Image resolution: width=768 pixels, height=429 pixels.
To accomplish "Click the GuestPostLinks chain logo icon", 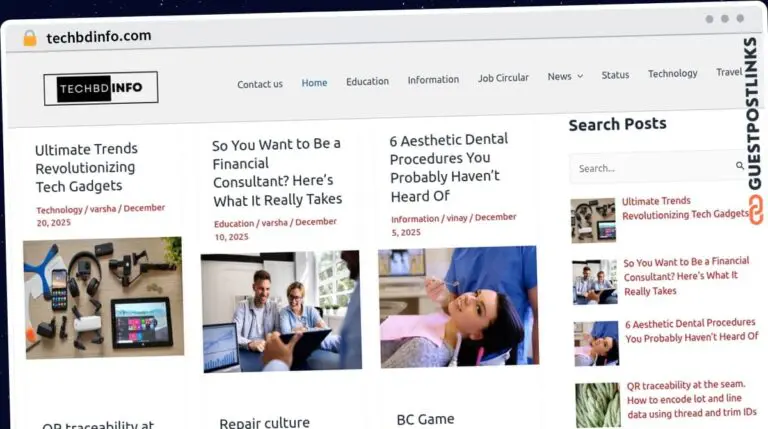I will 755,209.
